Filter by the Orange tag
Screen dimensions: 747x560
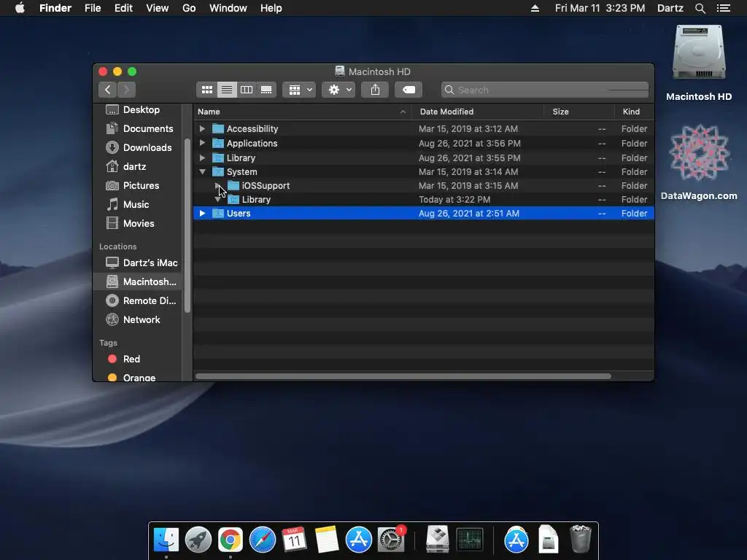[x=138, y=377]
